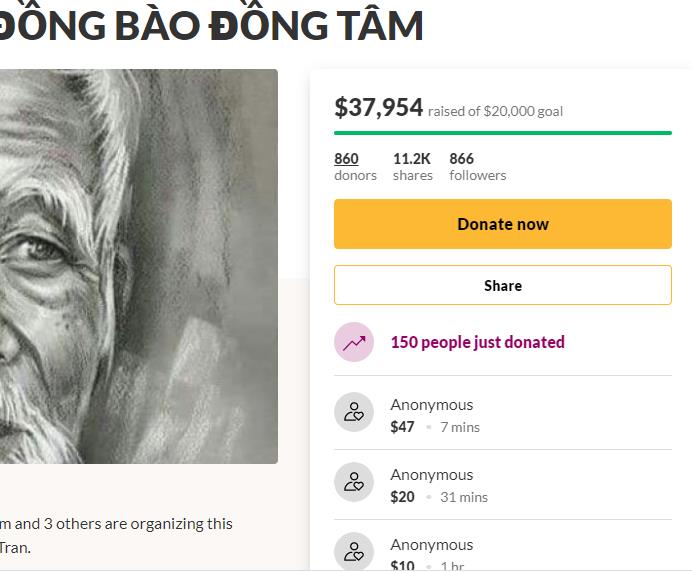Click the 150 people just donated text
692x572 pixels.
pos(477,342)
